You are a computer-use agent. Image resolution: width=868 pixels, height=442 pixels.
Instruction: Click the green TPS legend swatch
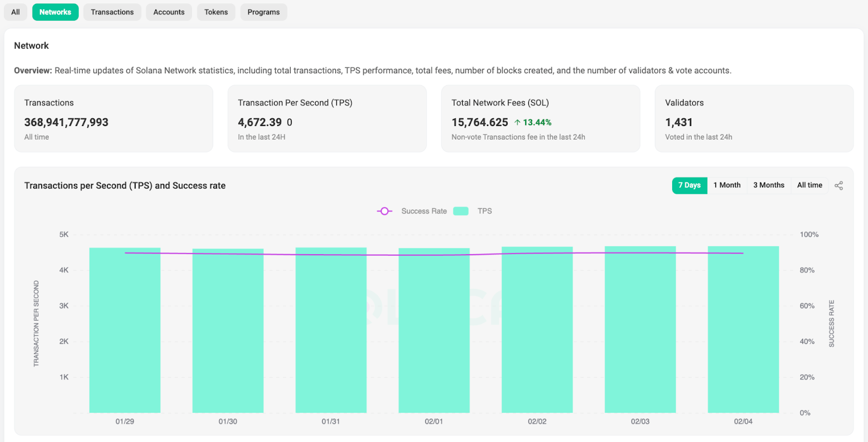(x=461, y=211)
